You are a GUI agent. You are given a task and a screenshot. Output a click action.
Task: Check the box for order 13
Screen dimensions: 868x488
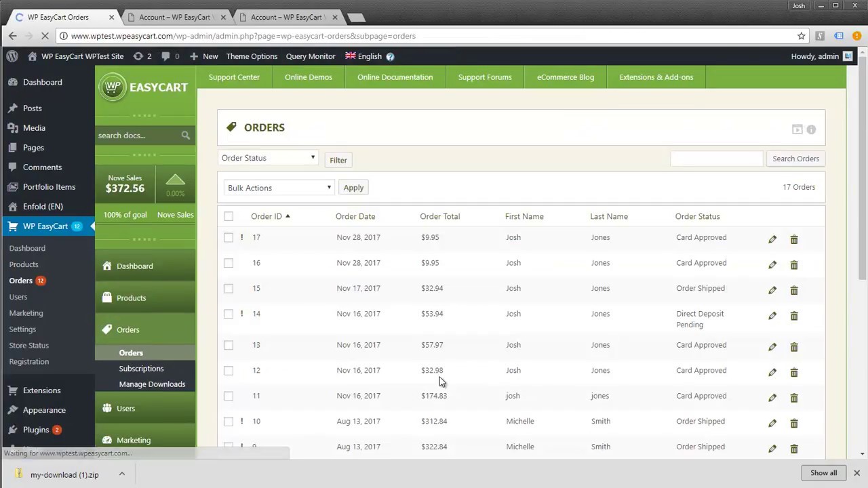tap(229, 345)
